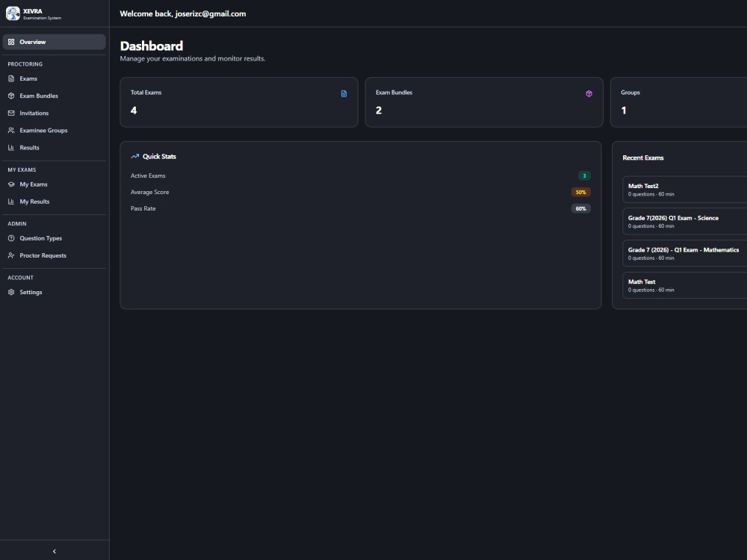Click the Average Score label
This screenshot has height=560, width=747.
pos(149,192)
